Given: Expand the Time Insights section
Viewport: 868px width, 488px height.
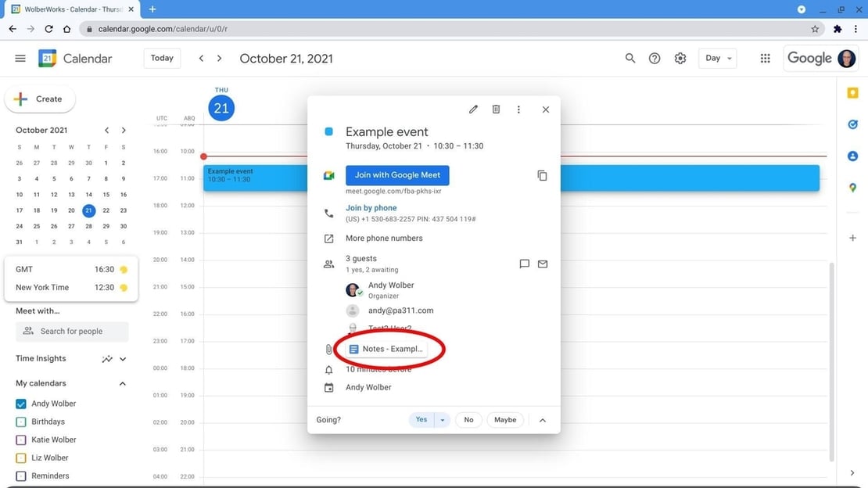Looking at the screenshot, I should click(123, 359).
